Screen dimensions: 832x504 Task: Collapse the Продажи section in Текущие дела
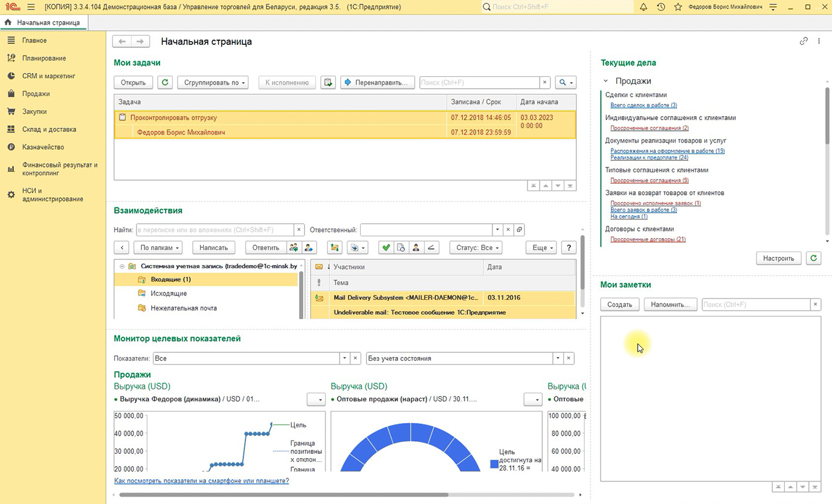click(606, 81)
